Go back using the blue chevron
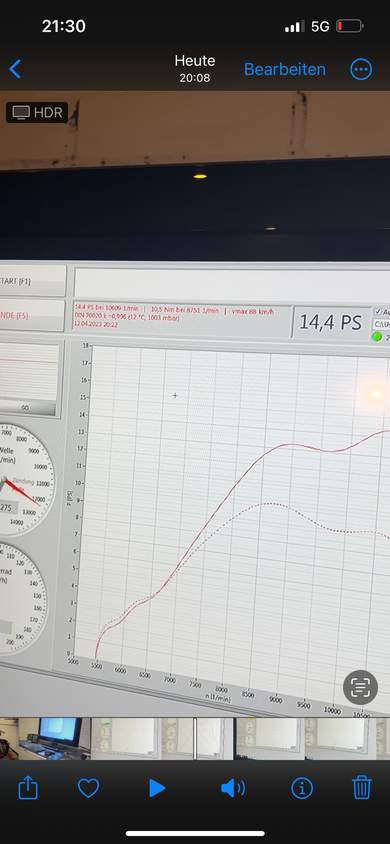The height and width of the screenshot is (844, 390). coord(15,69)
